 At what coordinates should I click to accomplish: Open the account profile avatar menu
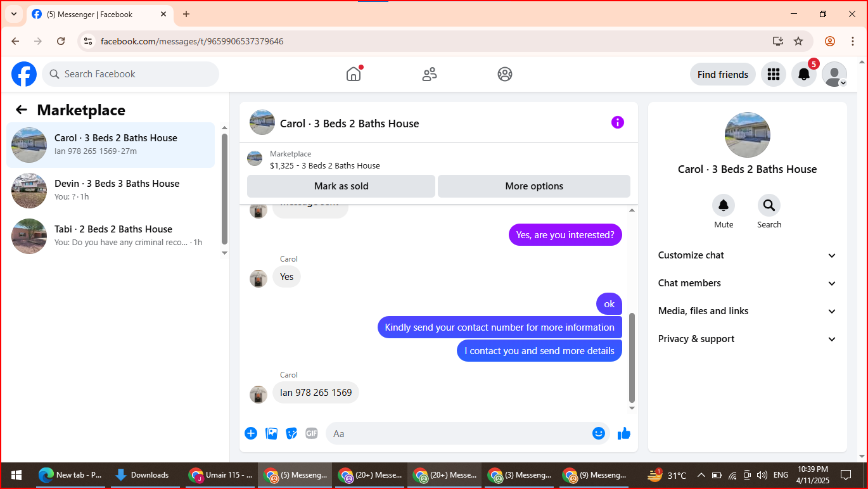pos(834,74)
